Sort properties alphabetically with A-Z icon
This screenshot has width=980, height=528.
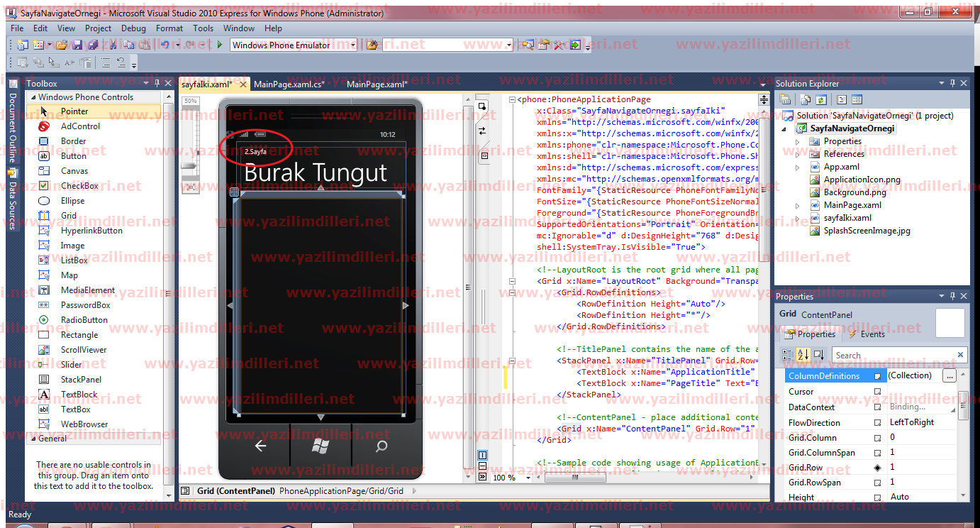(x=803, y=355)
